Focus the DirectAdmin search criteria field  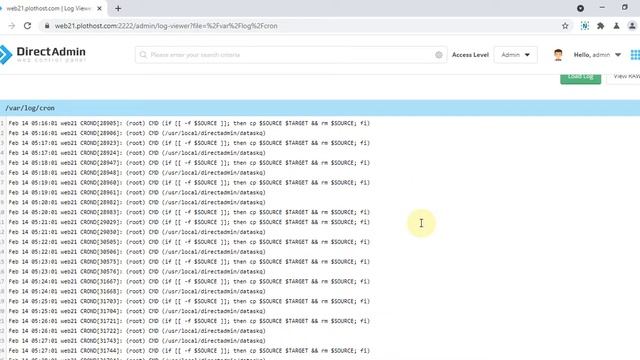coord(291,55)
